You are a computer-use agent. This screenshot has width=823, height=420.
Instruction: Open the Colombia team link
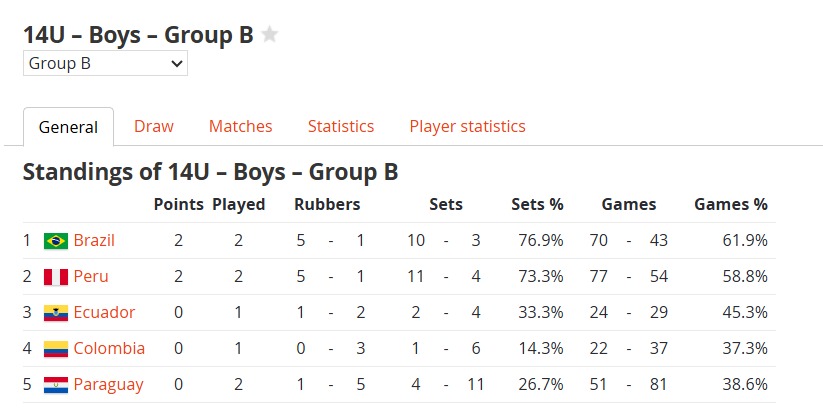109,348
